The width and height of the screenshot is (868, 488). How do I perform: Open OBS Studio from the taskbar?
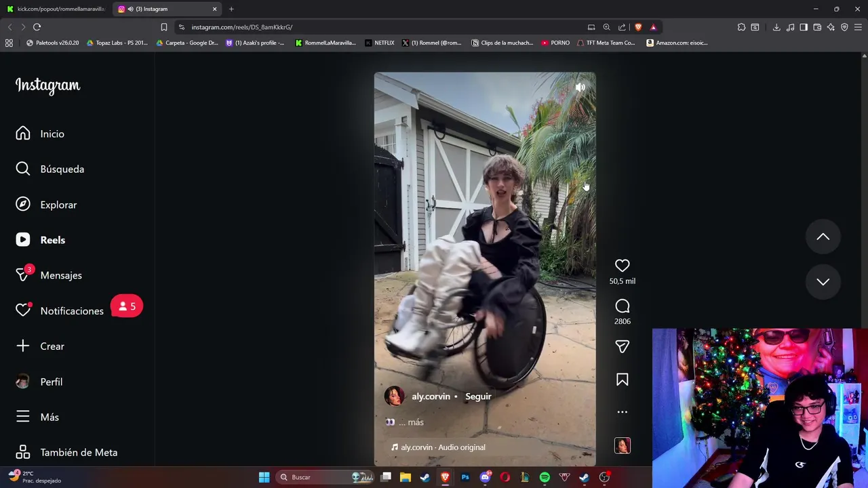coord(604,477)
